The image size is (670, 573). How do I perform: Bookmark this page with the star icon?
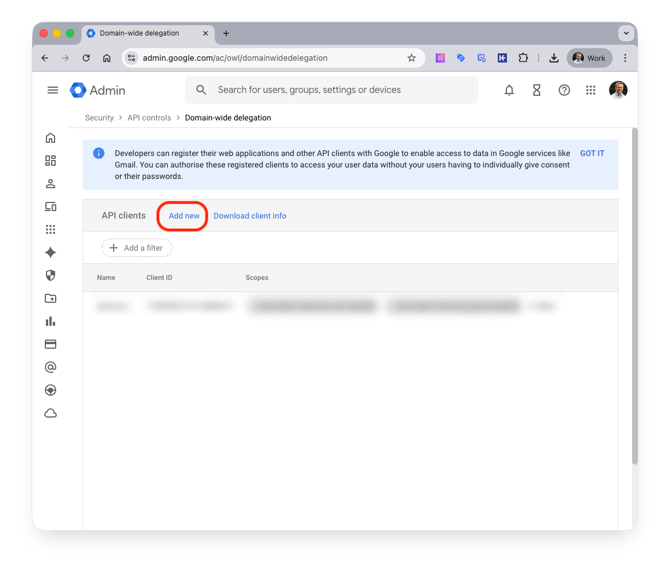point(411,58)
